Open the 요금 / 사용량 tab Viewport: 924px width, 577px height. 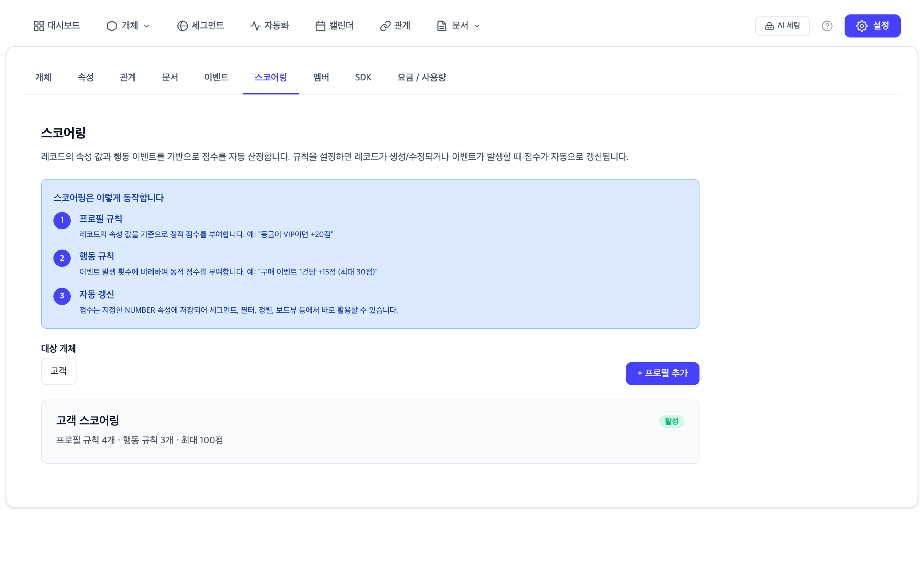(422, 78)
